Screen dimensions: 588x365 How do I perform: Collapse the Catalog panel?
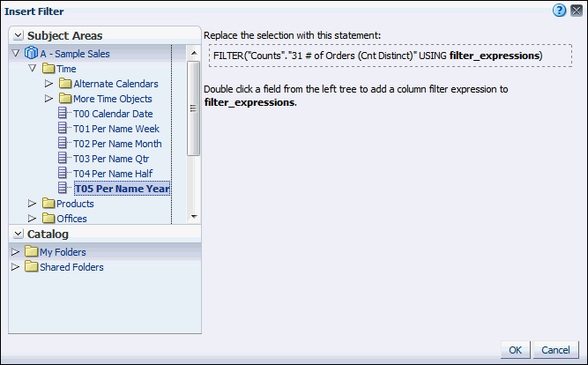coord(17,235)
